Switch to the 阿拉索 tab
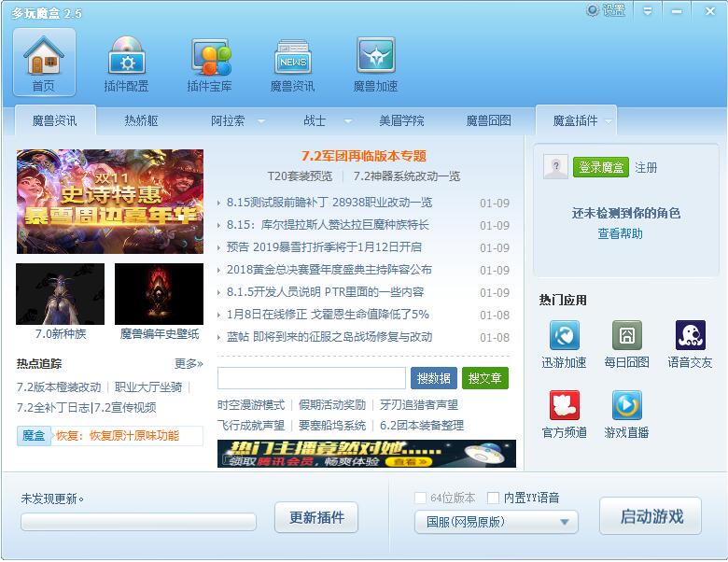Image resolution: width=728 pixels, height=562 pixels. [228, 120]
